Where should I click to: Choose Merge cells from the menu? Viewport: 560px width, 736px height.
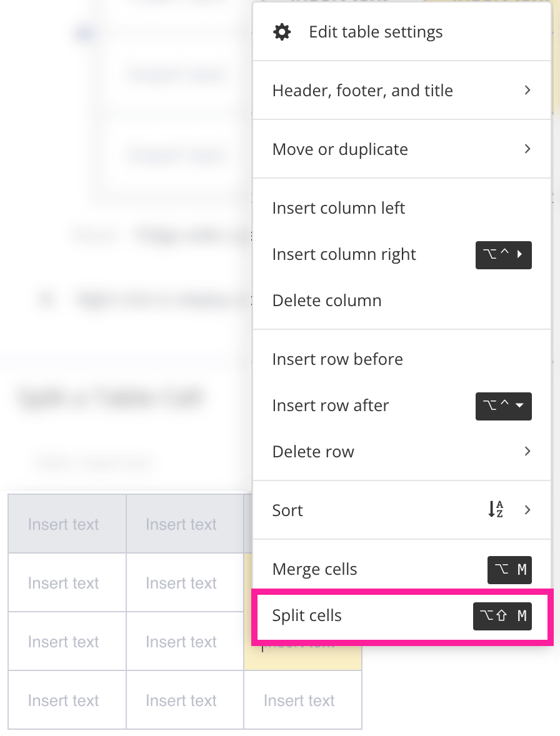click(x=314, y=569)
